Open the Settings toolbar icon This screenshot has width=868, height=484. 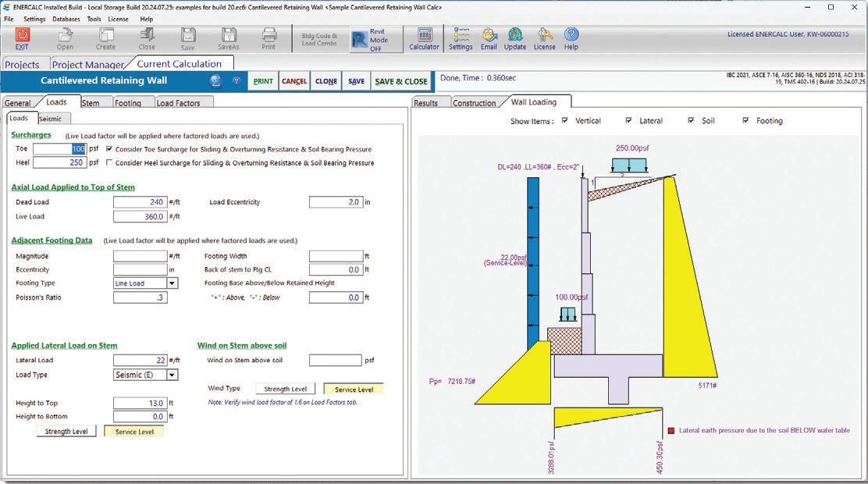pos(461,39)
